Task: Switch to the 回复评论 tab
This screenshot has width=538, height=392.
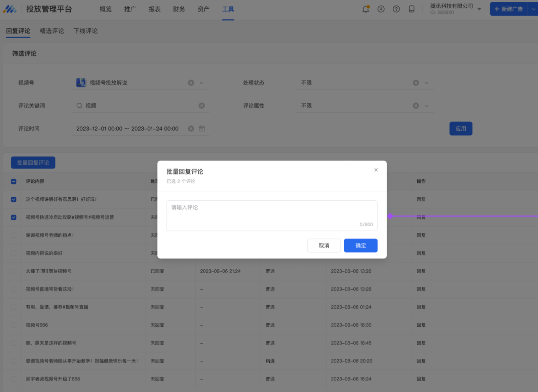Action: coord(18,31)
